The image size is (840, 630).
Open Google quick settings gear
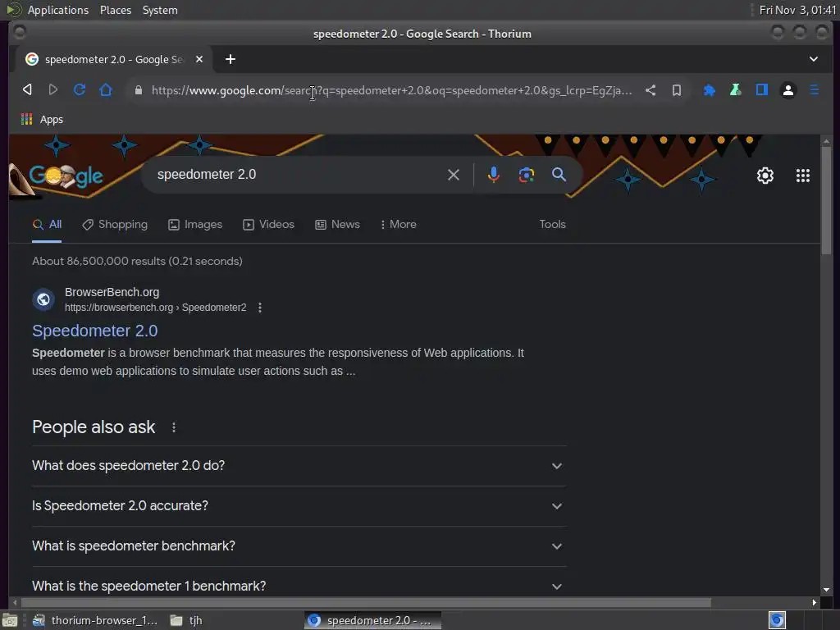click(765, 176)
